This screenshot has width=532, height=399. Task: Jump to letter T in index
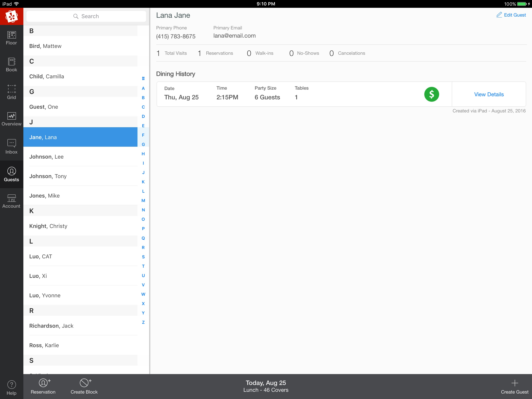pyautogui.click(x=143, y=266)
